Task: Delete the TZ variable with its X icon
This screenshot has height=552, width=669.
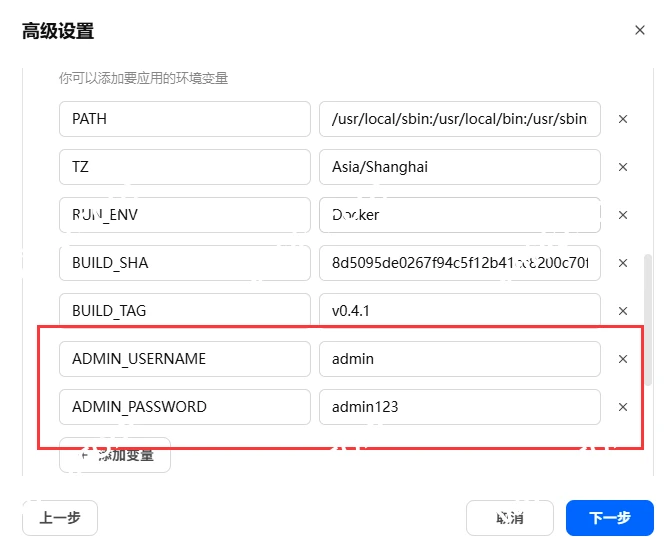Action: point(622,167)
